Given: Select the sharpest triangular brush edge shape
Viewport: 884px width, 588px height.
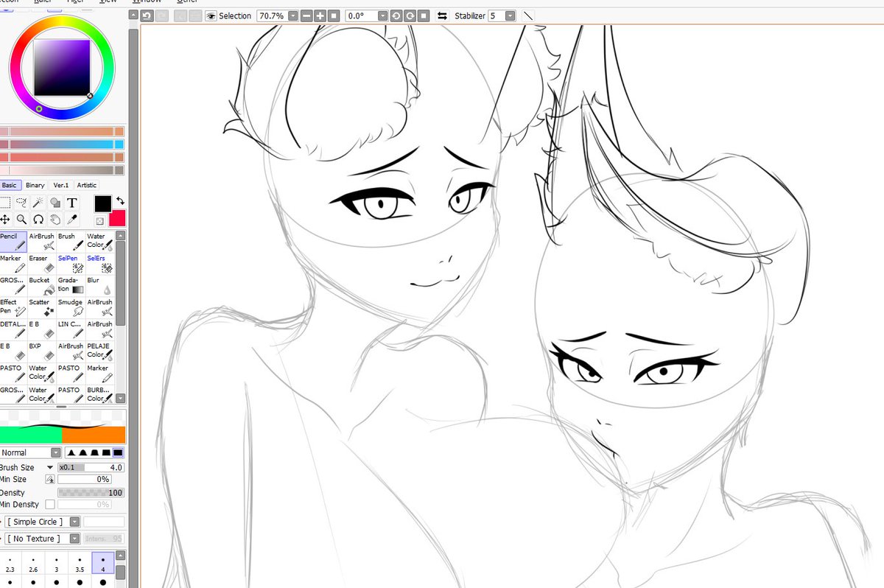Looking at the screenshot, I should click(x=72, y=452).
